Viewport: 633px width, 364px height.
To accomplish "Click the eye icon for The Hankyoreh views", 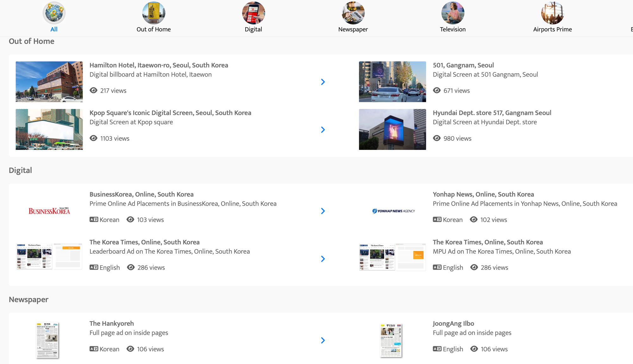I will (130, 349).
